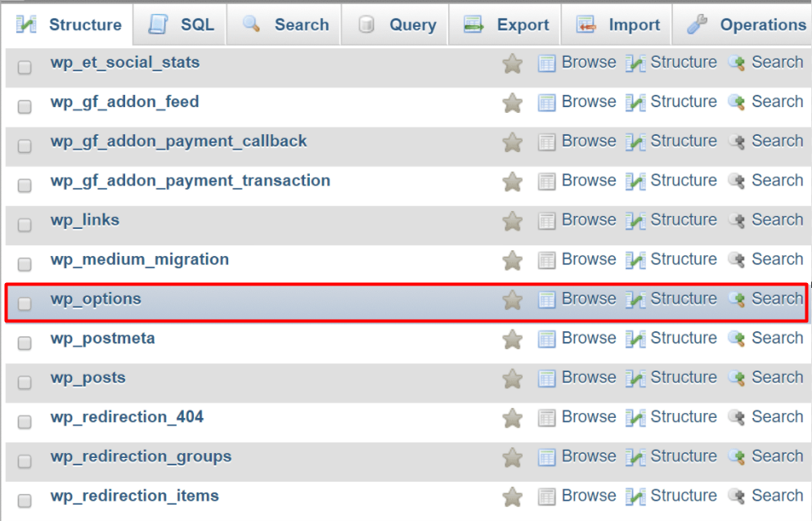This screenshot has width=812, height=521.
Task: Click Structure icon in wp_links row
Action: pos(635,221)
